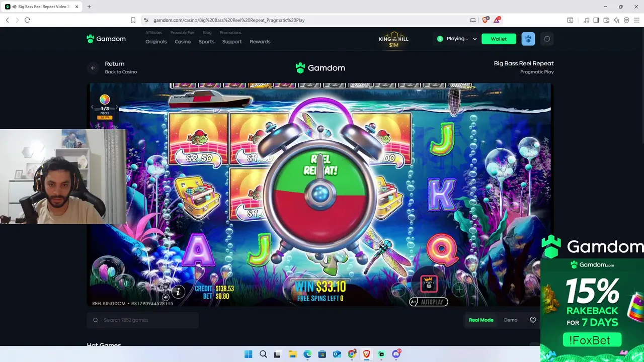Image resolution: width=644 pixels, height=362 pixels.
Task: Open the Sports menu
Action: (206, 42)
